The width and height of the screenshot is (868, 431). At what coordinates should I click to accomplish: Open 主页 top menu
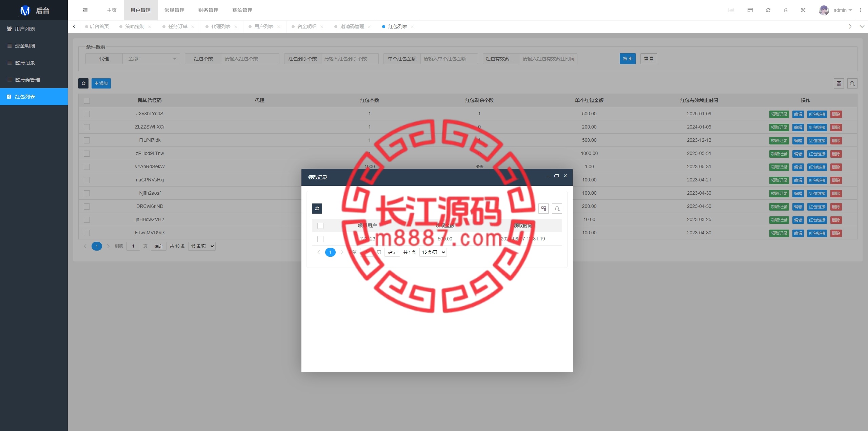coord(112,10)
